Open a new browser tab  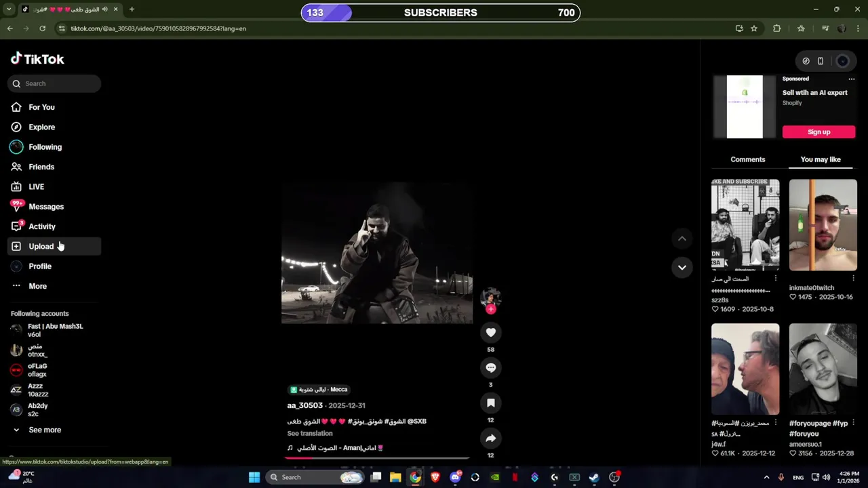tap(132, 9)
